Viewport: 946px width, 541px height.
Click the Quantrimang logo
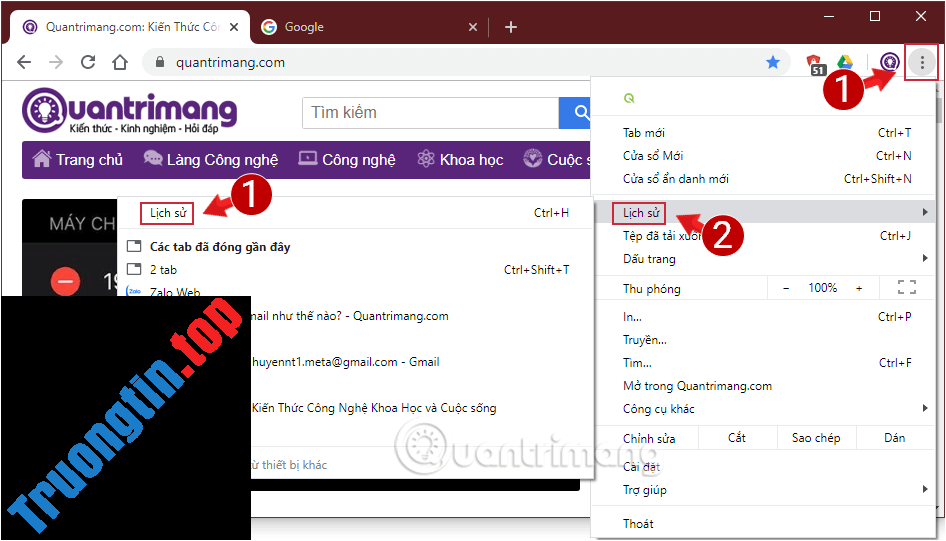pos(130,110)
